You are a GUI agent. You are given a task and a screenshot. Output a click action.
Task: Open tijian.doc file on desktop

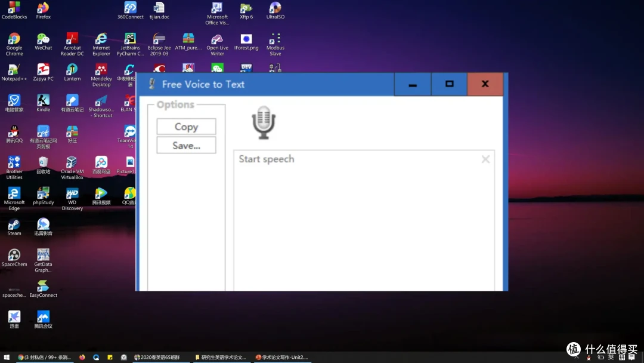coord(159,10)
